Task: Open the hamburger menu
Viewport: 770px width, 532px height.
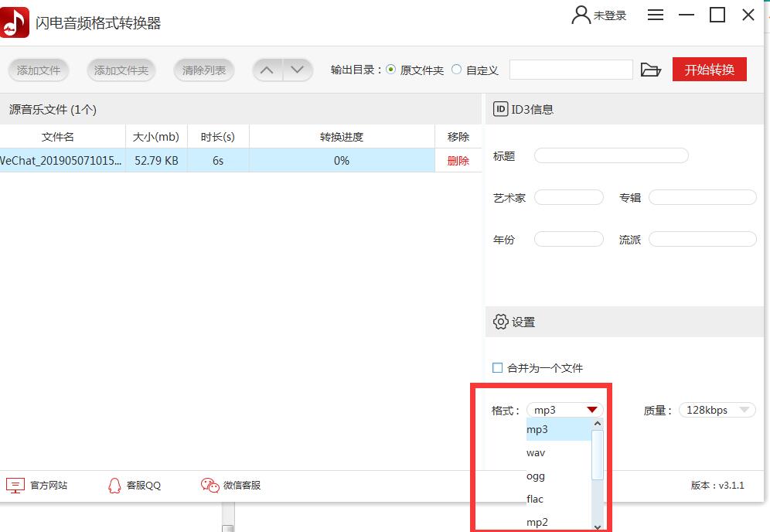Action: pos(656,14)
